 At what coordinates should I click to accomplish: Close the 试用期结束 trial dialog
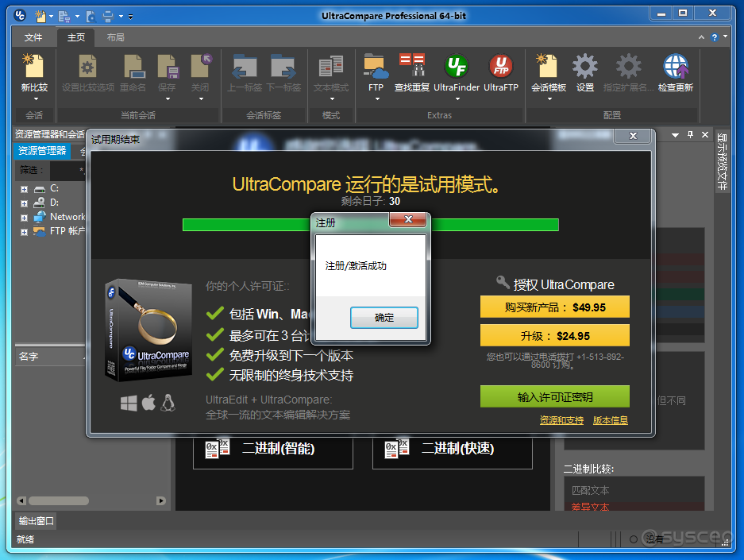(633, 136)
